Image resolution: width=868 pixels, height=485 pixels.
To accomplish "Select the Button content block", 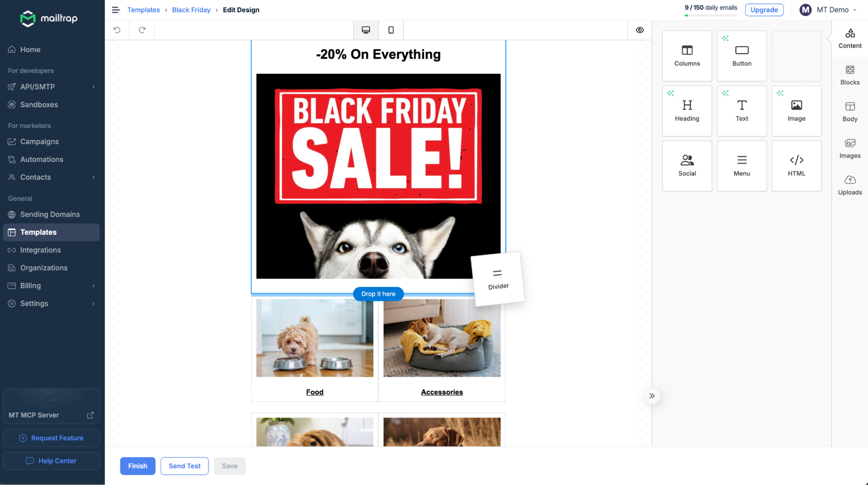I will (742, 56).
